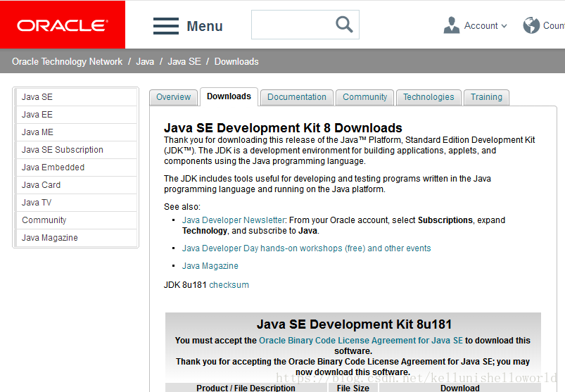Select Java TV in the sidebar

[77, 203]
